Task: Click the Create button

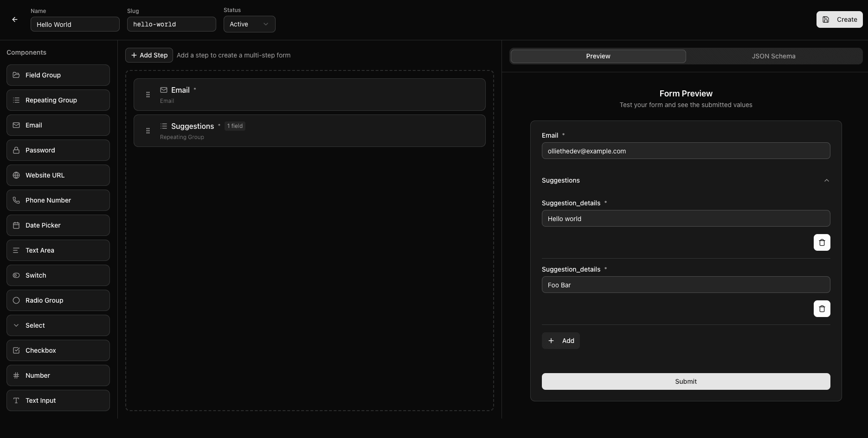Action: [839, 19]
